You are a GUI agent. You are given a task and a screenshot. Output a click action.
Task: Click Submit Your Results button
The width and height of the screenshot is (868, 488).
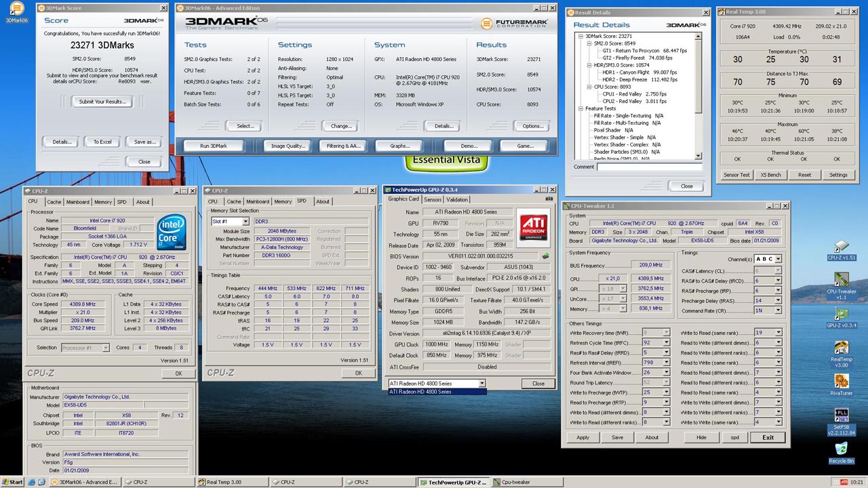click(102, 102)
